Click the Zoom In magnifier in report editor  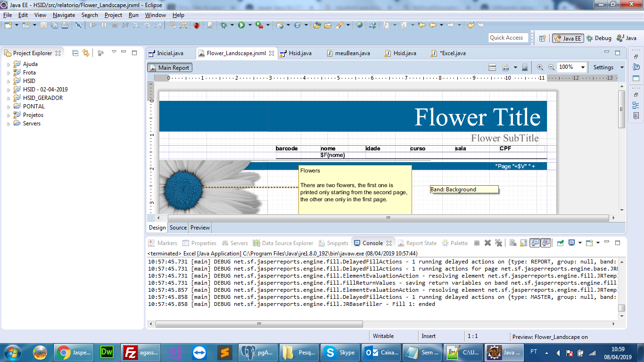click(540, 67)
